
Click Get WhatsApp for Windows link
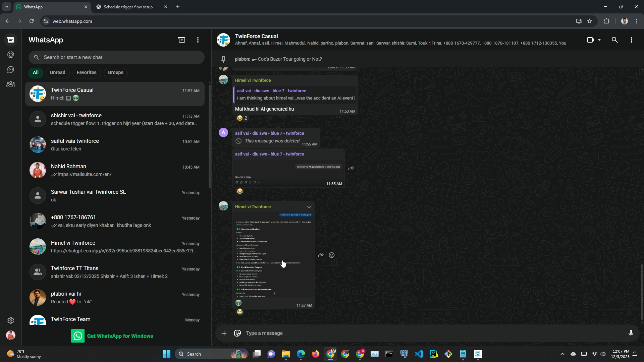(x=120, y=336)
